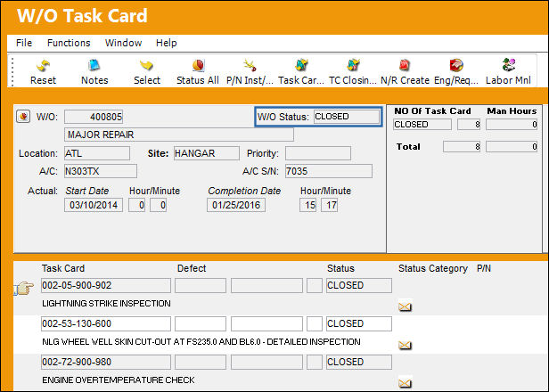The height and width of the screenshot is (392, 549).
Task: Click the Task Card column header
Action: coord(63,268)
